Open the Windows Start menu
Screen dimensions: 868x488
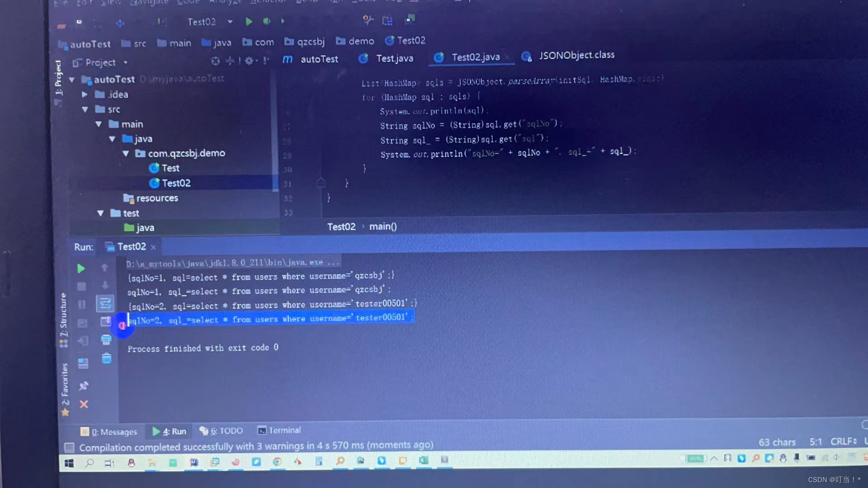pyautogui.click(x=69, y=463)
